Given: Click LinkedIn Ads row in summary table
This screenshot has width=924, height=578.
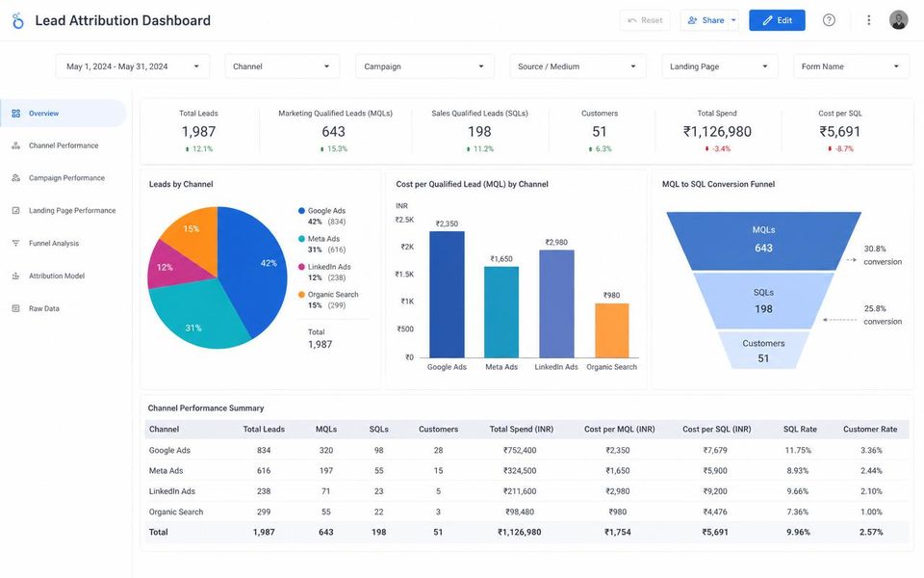Looking at the screenshot, I should point(526,491).
